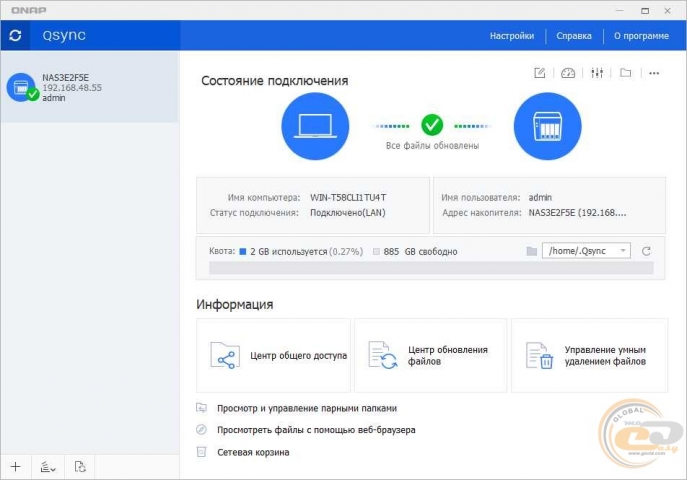Select NAS3E2F5E device in sidebar
The image size is (687, 480).
[89, 88]
